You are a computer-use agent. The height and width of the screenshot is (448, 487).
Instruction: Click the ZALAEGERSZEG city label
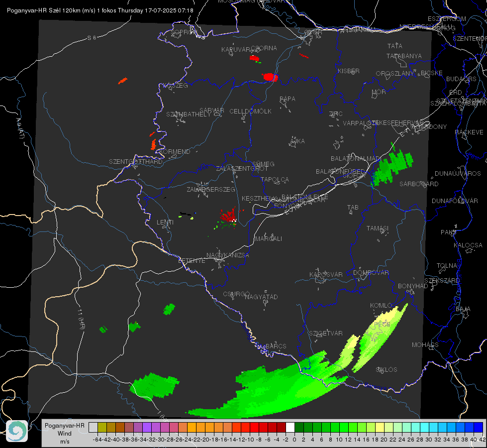point(211,189)
